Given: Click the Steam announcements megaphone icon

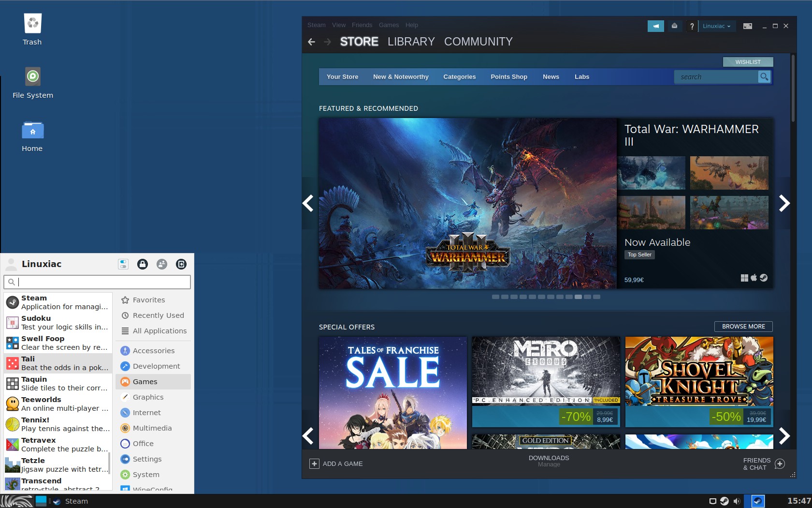Looking at the screenshot, I should pyautogui.click(x=656, y=26).
